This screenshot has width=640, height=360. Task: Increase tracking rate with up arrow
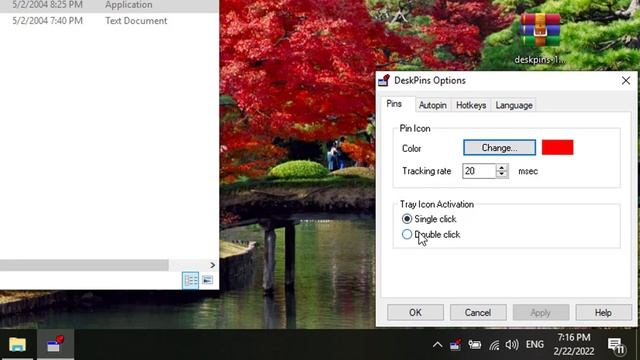[x=502, y=167]
